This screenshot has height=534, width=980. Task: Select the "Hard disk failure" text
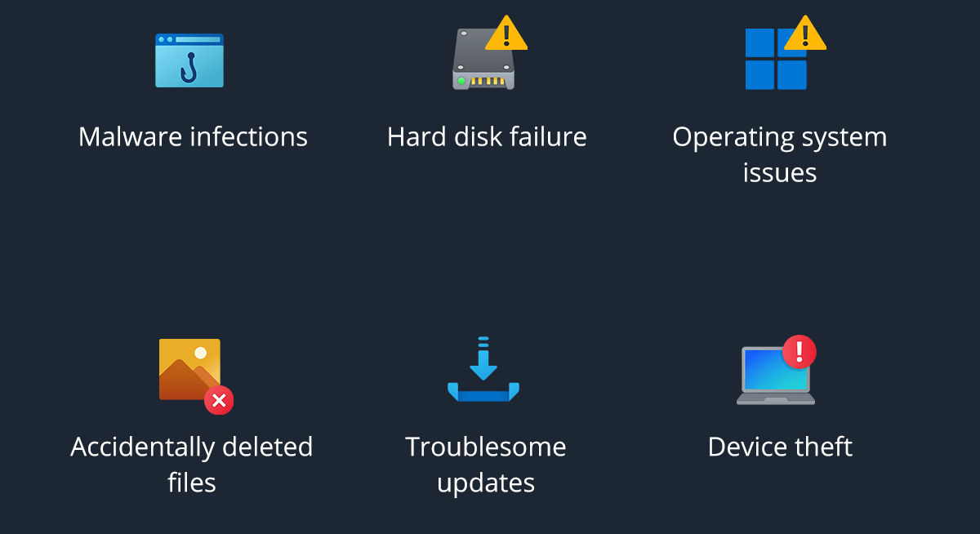pos(487,136)
